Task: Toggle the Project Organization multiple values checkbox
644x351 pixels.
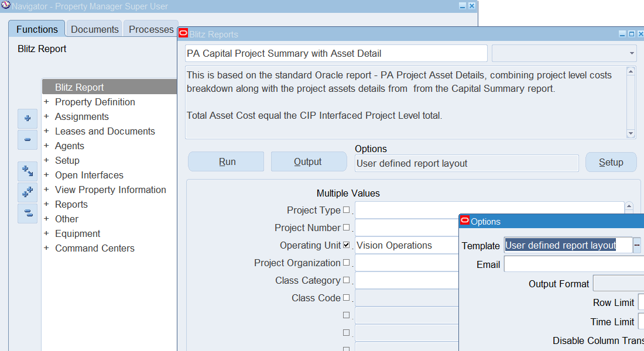Action: 346,262
